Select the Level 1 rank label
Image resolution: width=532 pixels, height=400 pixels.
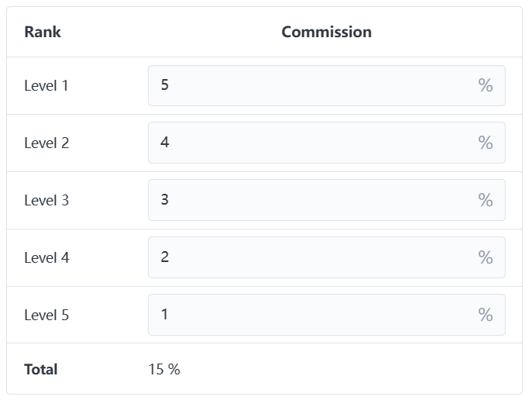(x=46, y=85)
